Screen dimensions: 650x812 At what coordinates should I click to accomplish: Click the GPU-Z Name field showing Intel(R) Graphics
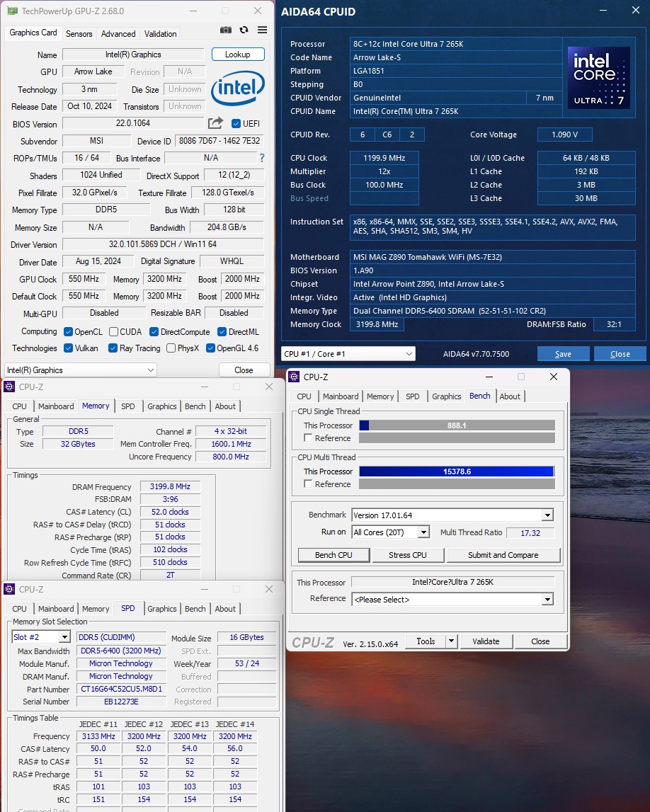coord(134,55)
